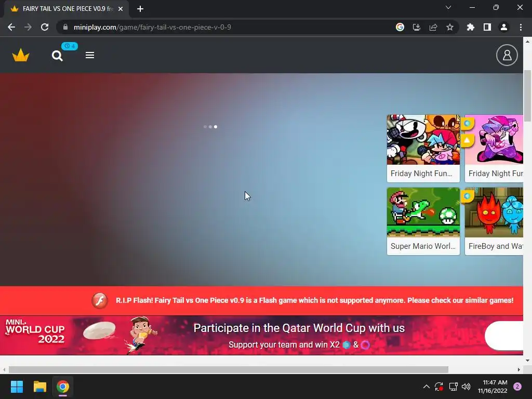This screenshot has height=399, width=532.
Task: Open the volume control
Action: (x=466, y=387)
